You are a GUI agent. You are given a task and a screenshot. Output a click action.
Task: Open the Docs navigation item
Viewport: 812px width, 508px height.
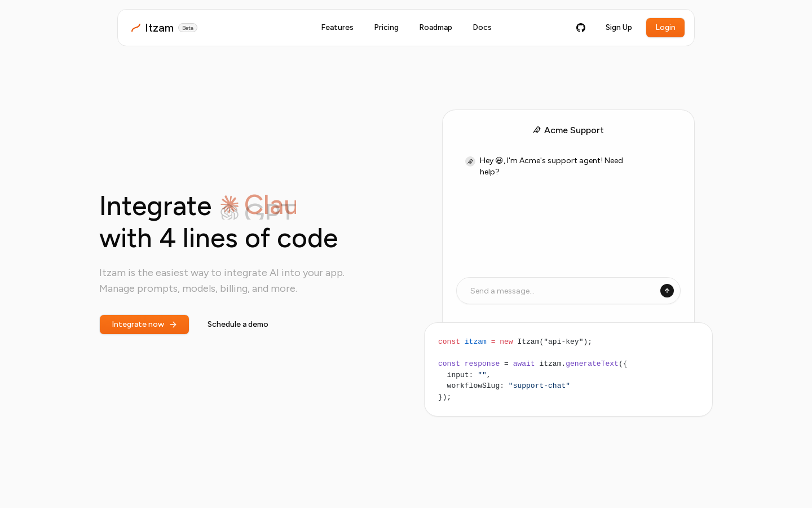(x=482, y=28)
